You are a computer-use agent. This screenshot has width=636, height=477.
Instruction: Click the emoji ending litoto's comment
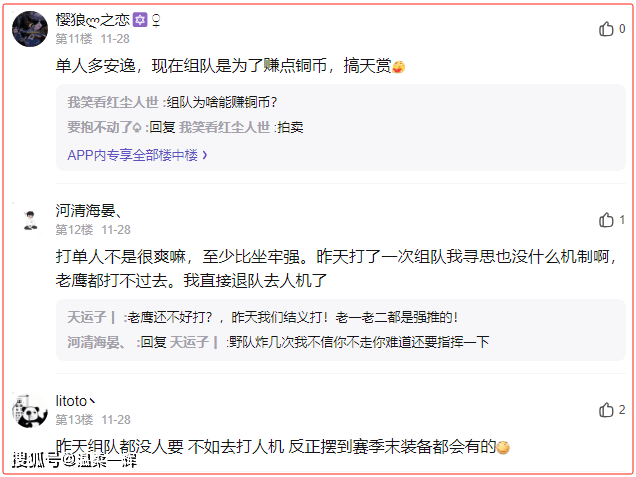pos(503,447)
